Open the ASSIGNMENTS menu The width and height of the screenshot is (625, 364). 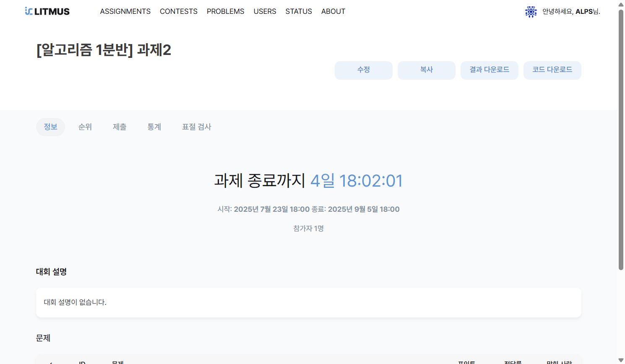125,11
